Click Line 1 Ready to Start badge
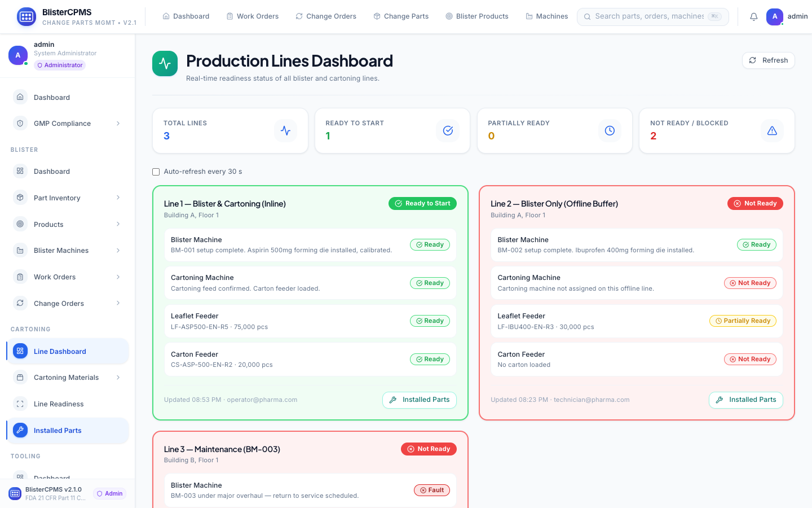This screenshot has width=812, height=508. (422, 203)
